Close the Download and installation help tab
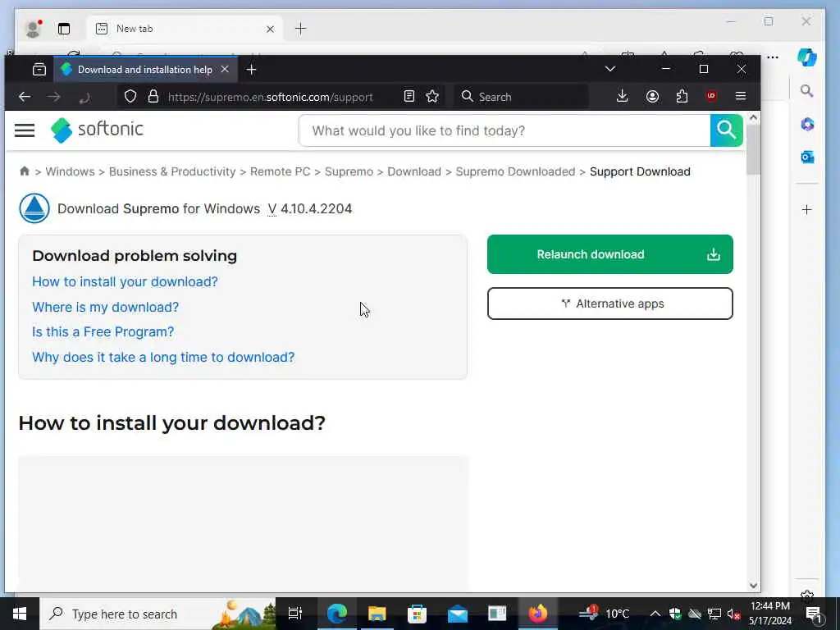The image size is (840, 630). pyautogui.click(x=225, y=69)
